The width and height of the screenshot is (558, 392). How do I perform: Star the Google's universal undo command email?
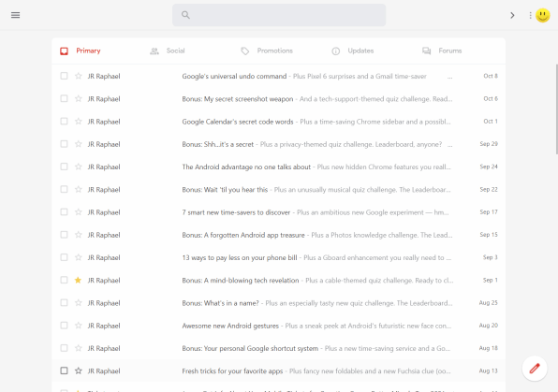click(79, 76)
